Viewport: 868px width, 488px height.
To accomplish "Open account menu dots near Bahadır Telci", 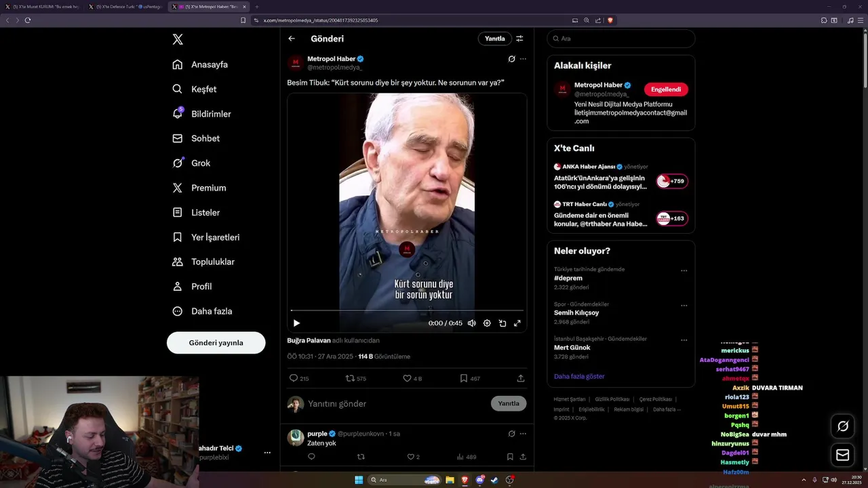I will 267,452.
